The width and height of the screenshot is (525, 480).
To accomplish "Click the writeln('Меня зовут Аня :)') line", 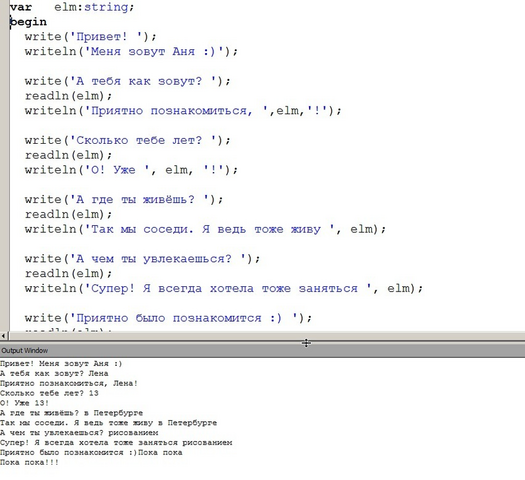I will pyautogui.click(x=131, y=52).
